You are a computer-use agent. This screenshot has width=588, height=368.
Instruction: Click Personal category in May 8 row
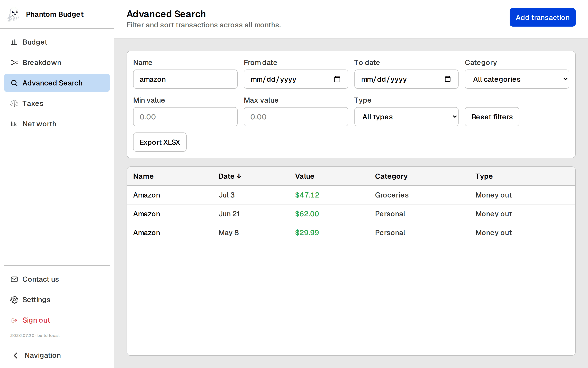[390, 233]
